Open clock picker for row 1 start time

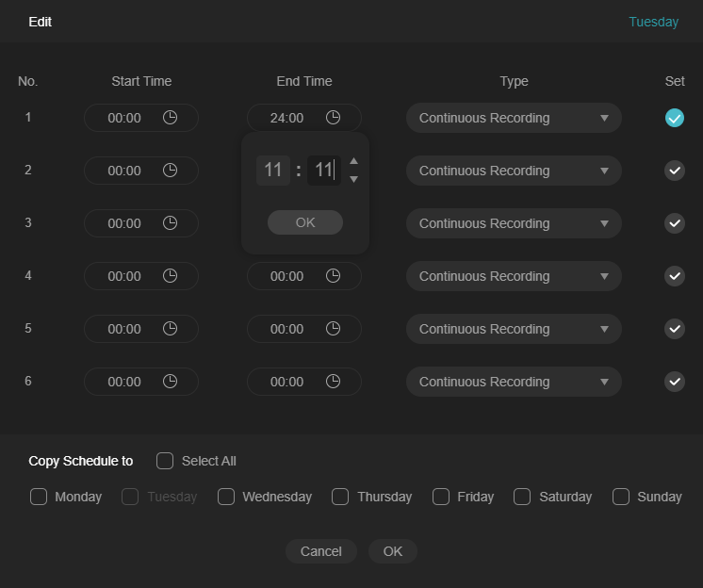coord(170,118)
